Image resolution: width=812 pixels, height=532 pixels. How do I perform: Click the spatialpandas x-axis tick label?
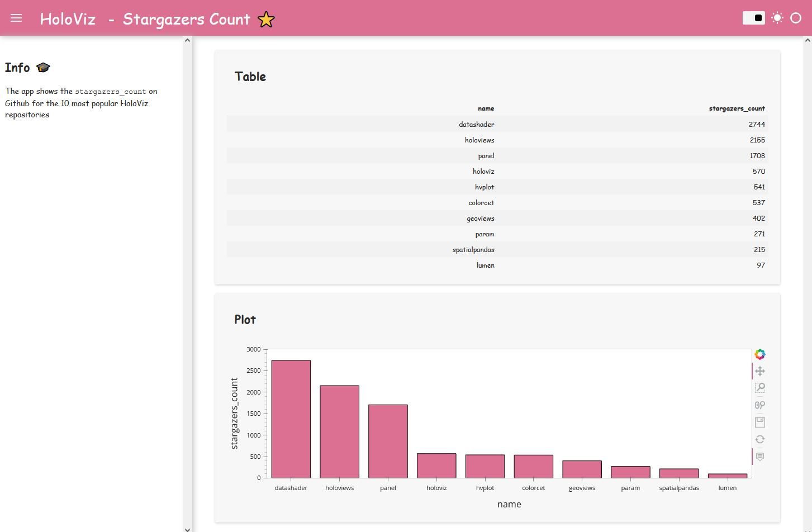point(679,488)
